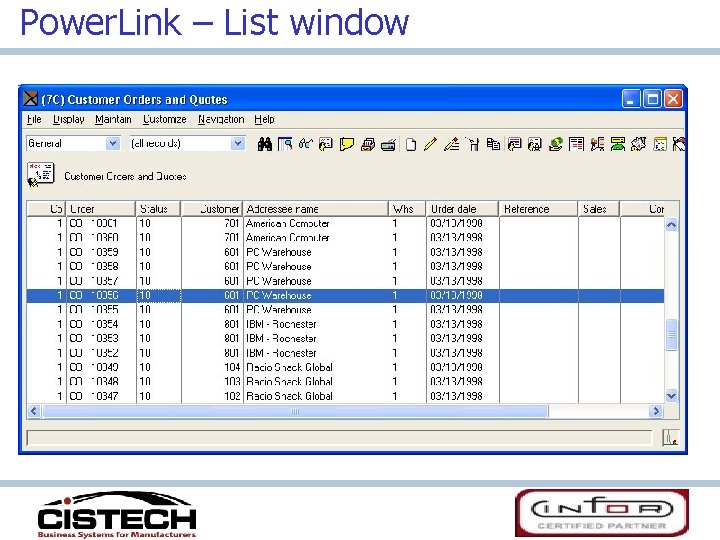This screenshot has width=720, height=540.
Task: Click the printer icon in toolbar
Action: click(x=368, y=145)
